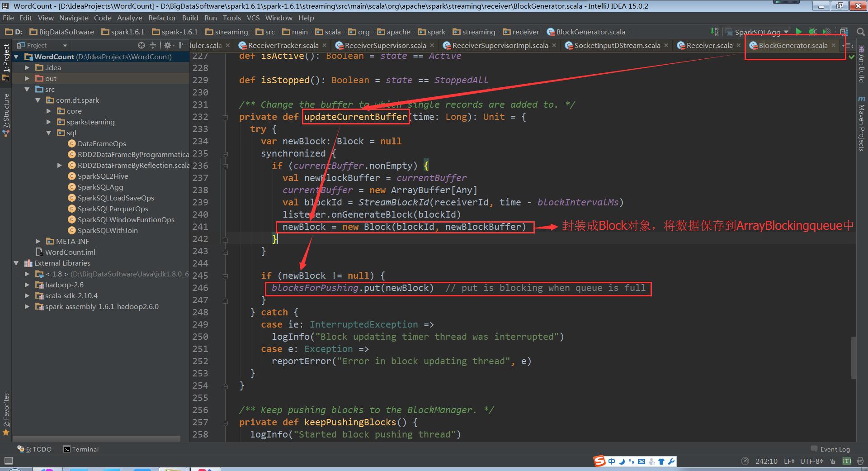Run with coverage icon

pyautogui.click(x=826, y=32)
